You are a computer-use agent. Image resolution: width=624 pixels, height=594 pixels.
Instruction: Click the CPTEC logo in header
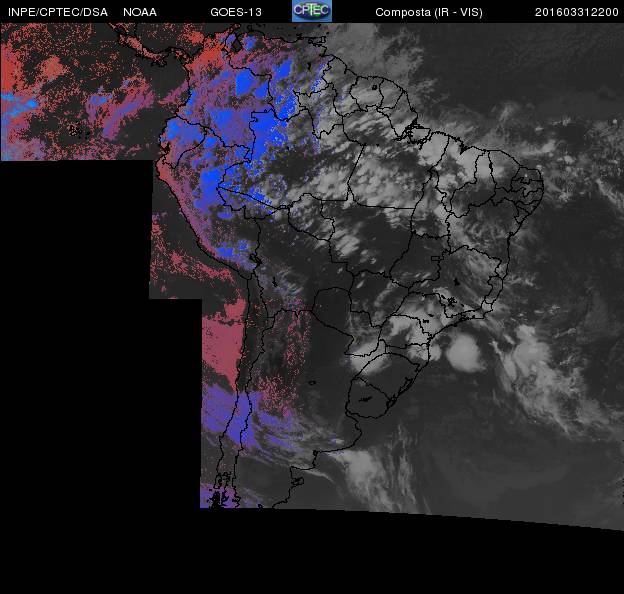click(312, 11)
